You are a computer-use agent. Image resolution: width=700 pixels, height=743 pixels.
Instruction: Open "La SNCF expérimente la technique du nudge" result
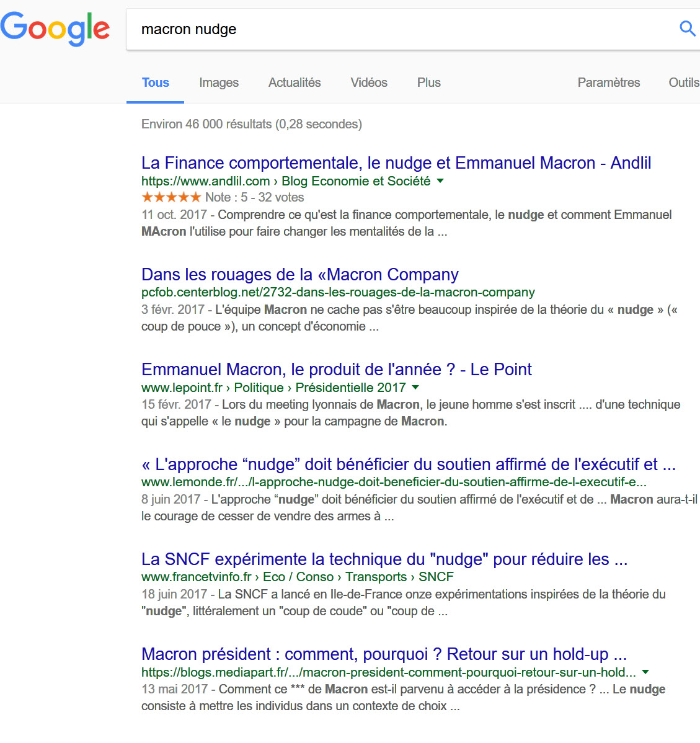384,559
